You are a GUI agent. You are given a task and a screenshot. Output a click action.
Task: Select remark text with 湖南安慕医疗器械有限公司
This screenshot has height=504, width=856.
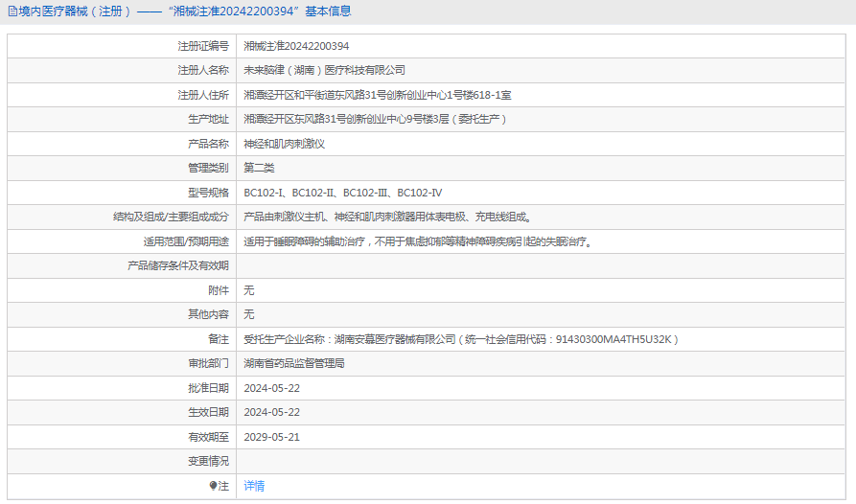coord(461,339)
